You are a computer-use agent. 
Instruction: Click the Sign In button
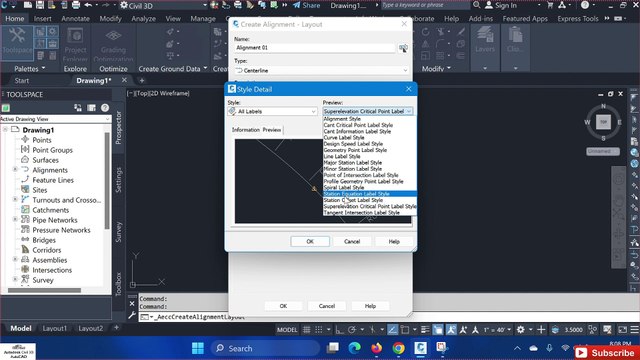tap(501, 5)
